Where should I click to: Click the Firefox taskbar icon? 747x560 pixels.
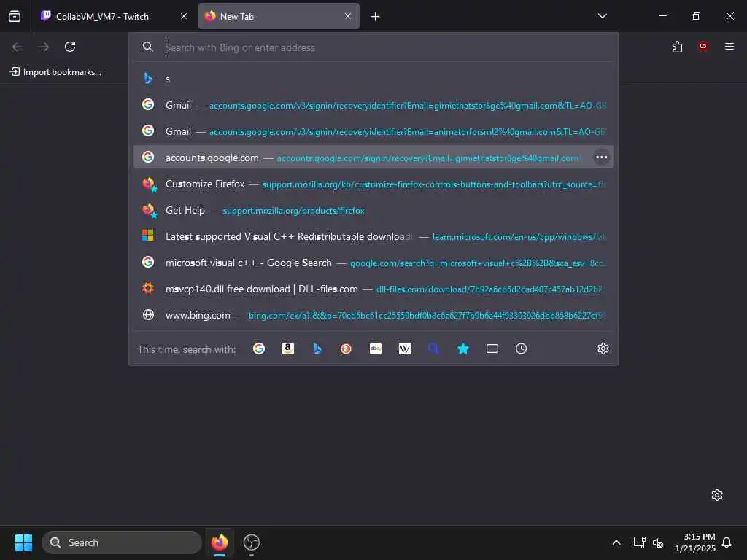(220, 542)
